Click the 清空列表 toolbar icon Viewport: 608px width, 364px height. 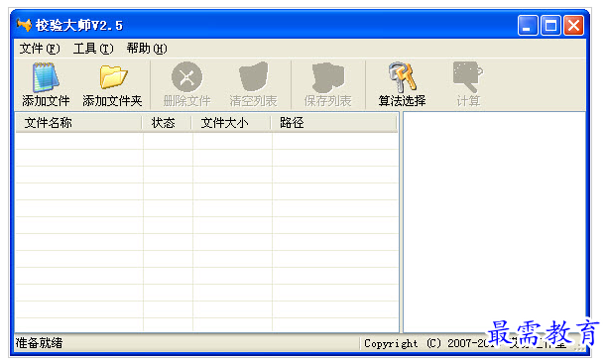pyautogui.click(x=253, y=76)
